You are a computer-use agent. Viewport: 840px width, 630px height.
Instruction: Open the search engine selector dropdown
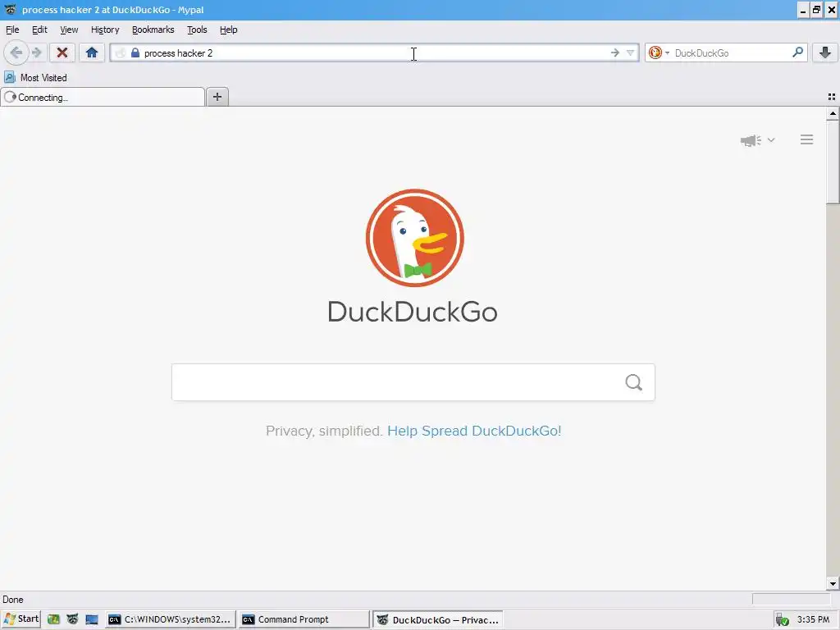click(x=668, y=52)
